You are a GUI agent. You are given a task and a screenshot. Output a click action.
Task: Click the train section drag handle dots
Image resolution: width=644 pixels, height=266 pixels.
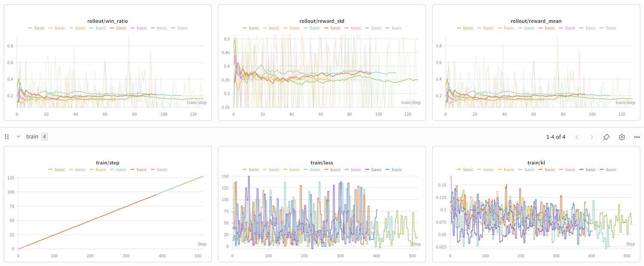[6, 136]
